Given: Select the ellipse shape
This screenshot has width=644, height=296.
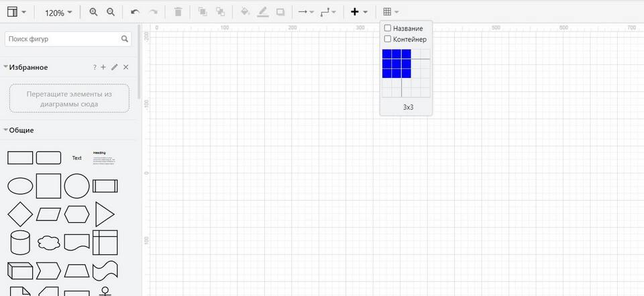Looking at the screenshot, I should (x=20, y=186).
